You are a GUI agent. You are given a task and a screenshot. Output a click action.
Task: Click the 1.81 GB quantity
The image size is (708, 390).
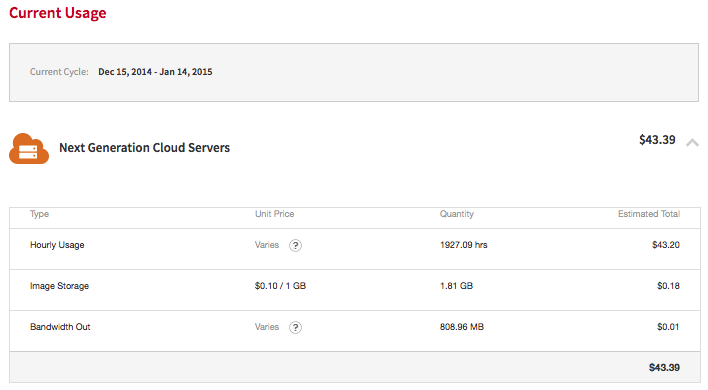point(456,286)
